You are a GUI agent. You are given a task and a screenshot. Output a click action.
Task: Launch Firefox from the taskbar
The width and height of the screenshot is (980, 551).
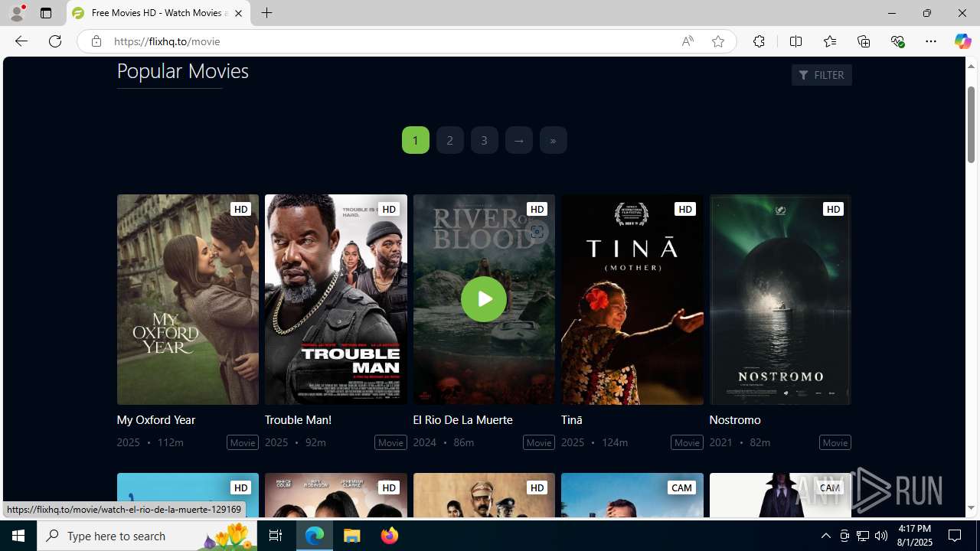[x=390, y=536]
